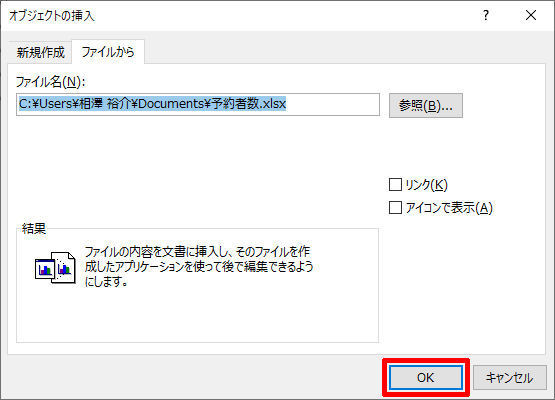
Task: Click the small chart window in result icon
Action: coord(45,269)
